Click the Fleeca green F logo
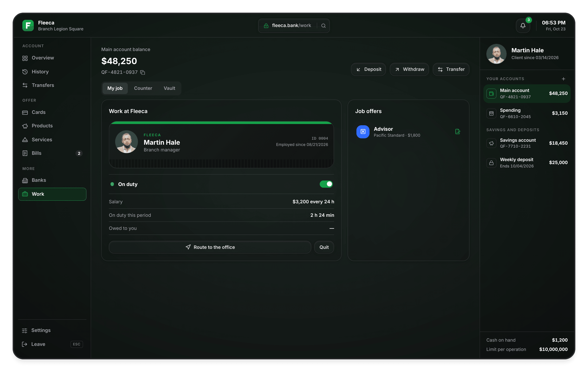Screen dimensions: 588x372 [x=28, y=26]
